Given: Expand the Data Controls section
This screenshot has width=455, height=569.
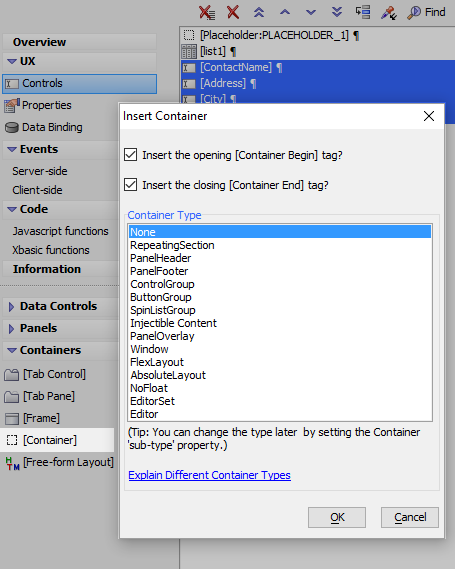Looking at the screenshot, I should tap(11, 307).
